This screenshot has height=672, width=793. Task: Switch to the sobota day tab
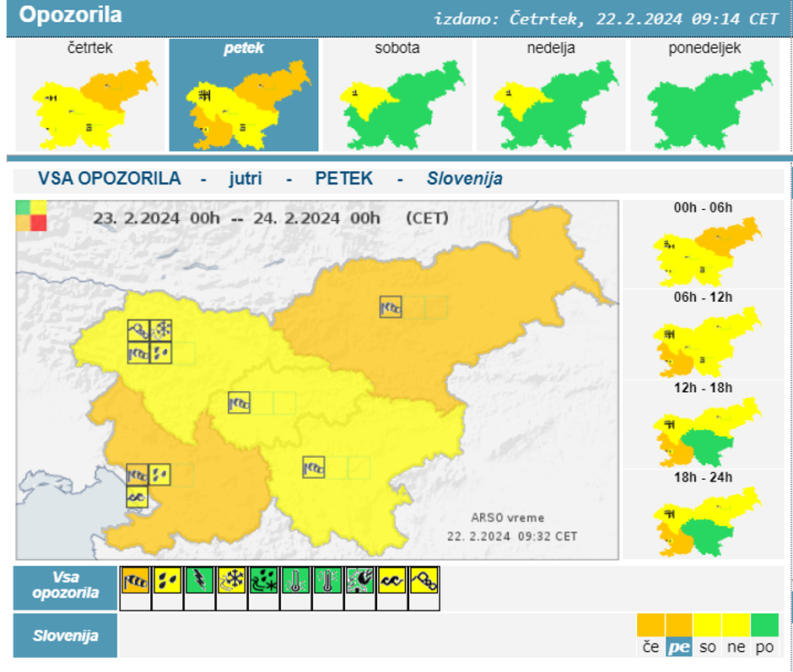point(397,94)
